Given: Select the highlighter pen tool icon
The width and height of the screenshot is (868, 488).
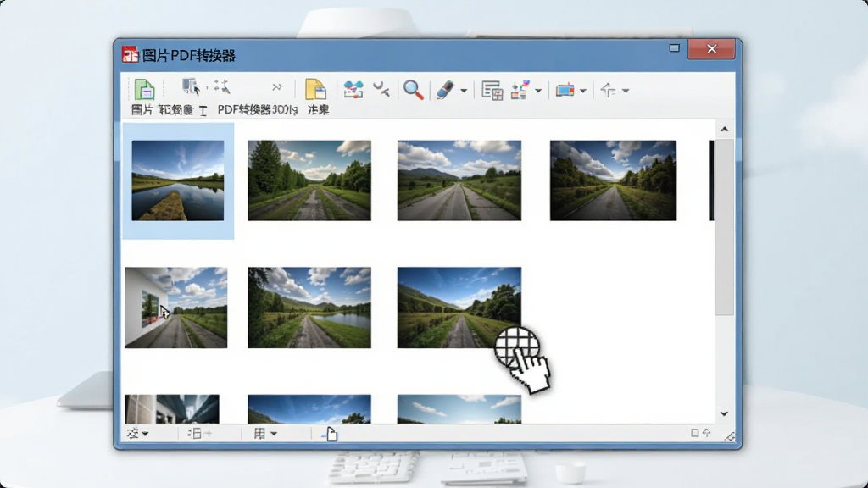Looking at the screenshot, I should (445, 90).
